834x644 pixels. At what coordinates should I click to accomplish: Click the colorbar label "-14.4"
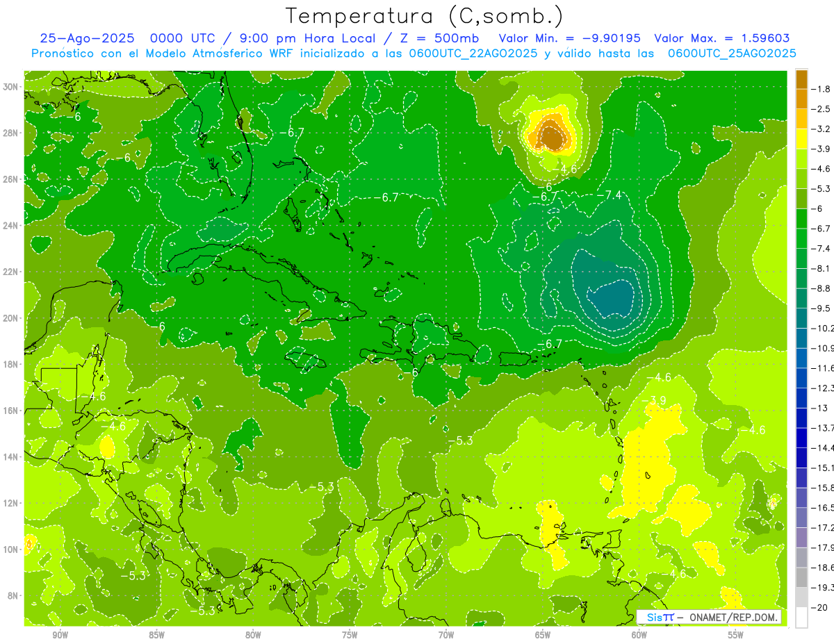click(x=823, y=447)
